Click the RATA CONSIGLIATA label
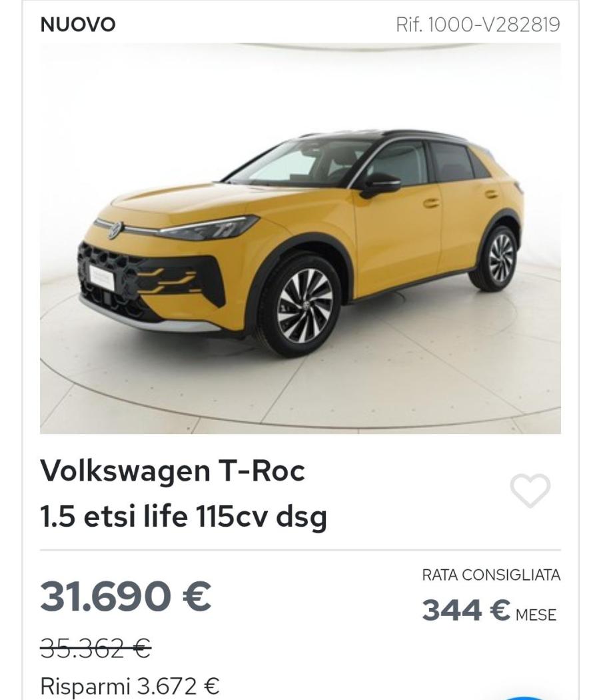609x700 pixels. point(491,575)
